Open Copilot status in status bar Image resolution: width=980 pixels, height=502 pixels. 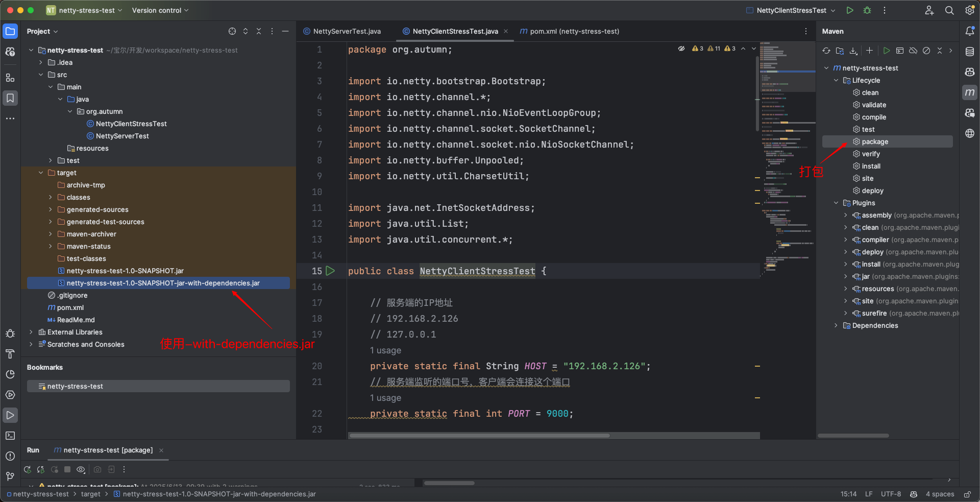click(x=914, y=494)
